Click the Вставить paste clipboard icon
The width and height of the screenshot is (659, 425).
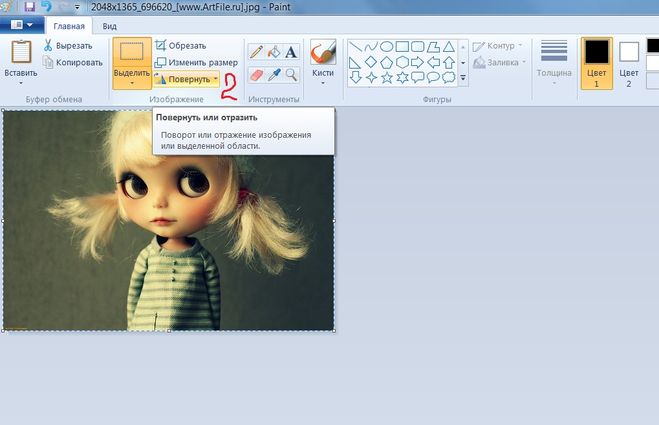(21, 53)
